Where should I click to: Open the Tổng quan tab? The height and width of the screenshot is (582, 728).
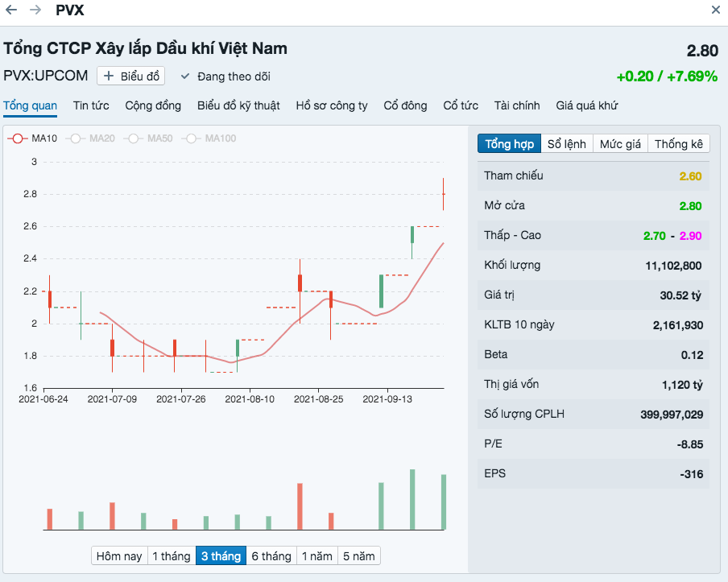(x=30, y=105)
